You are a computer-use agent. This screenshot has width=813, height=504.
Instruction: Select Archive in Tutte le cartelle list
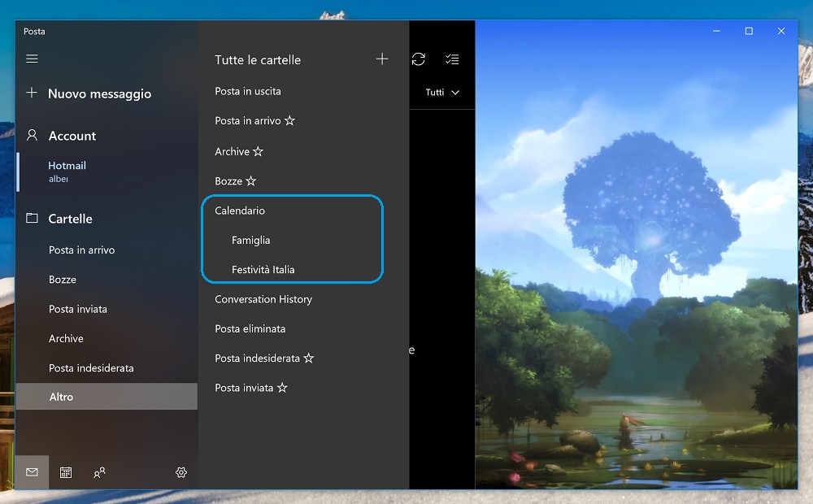tap(233, 151)
